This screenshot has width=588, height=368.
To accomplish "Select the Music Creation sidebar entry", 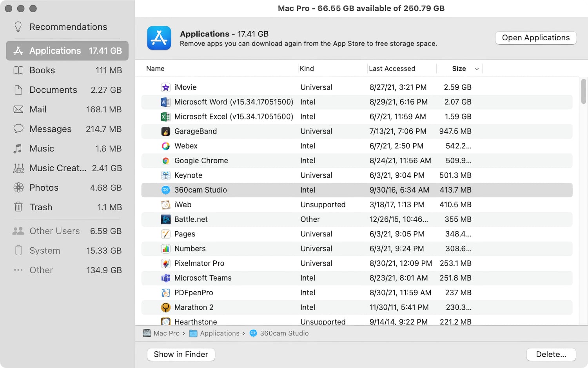I will [58, 168].
